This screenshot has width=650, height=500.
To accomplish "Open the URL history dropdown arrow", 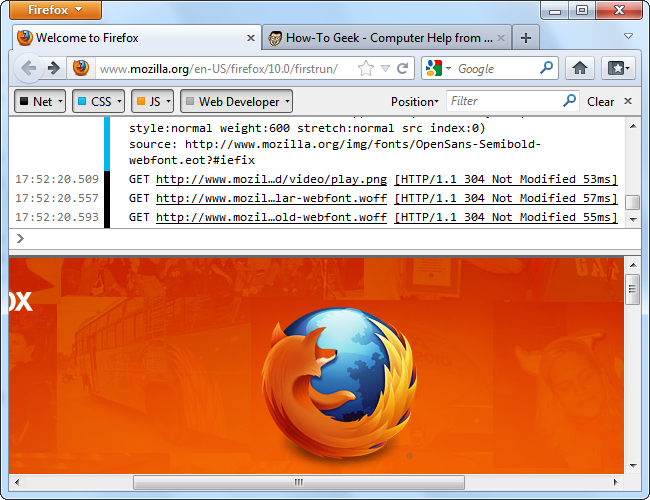I will [x=386, y=68].
